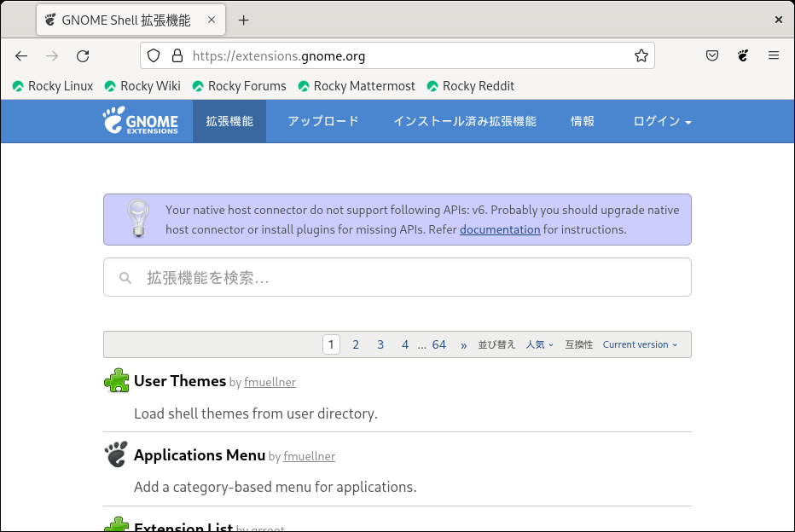
Task: Expand the ログイン dropdown
Action: (x=662, y=121)
